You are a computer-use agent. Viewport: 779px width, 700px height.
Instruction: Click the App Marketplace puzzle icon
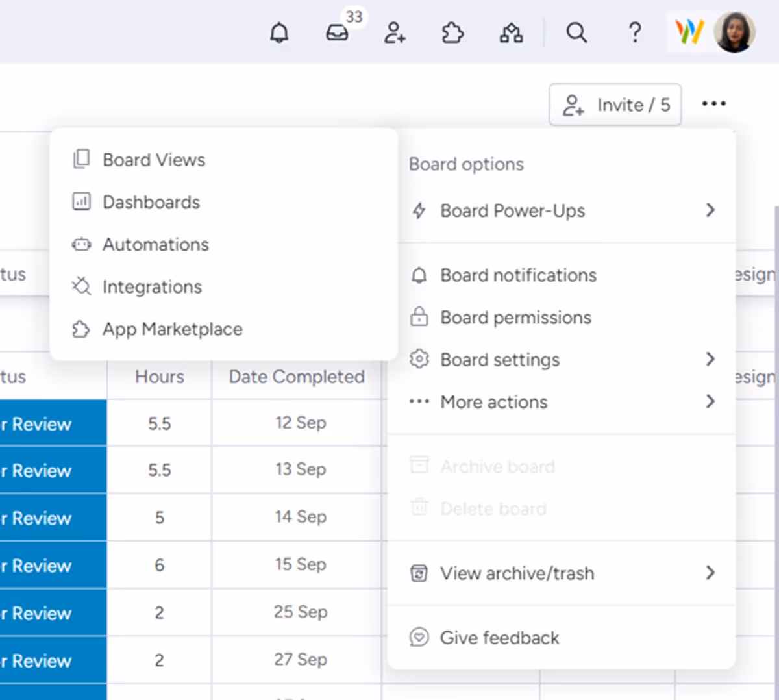81,329
